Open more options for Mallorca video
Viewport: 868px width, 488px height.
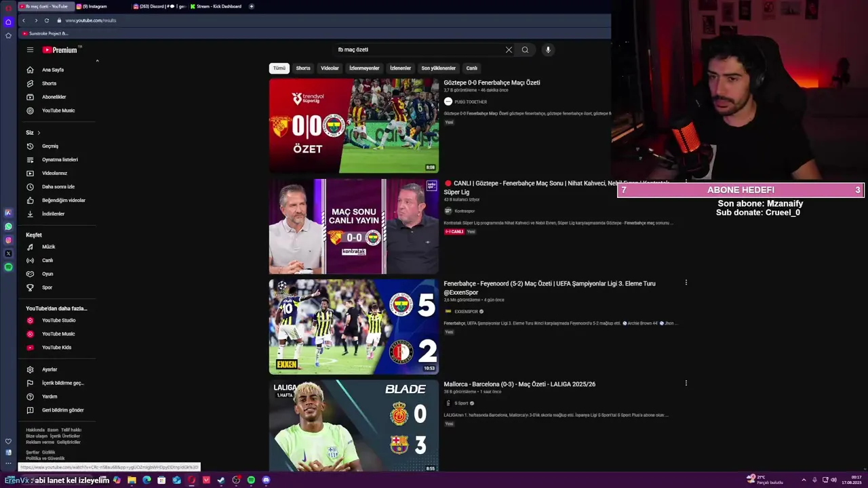coord(686,383)
